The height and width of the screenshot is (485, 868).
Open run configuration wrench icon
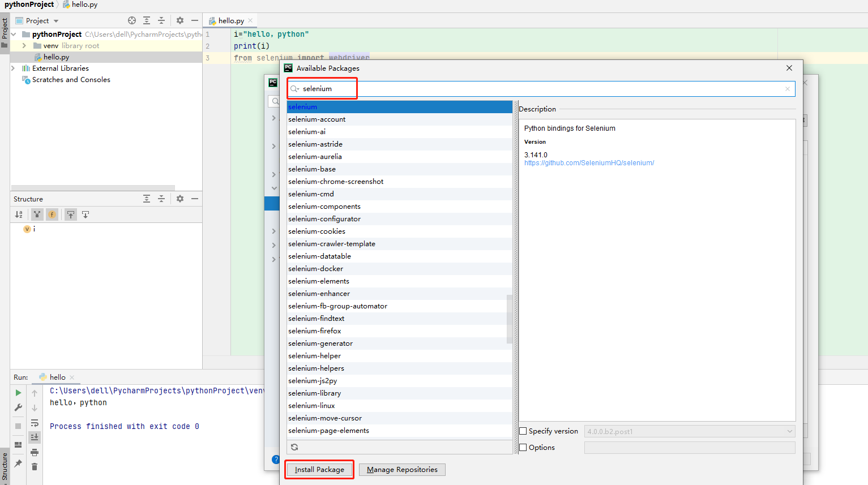18,407
